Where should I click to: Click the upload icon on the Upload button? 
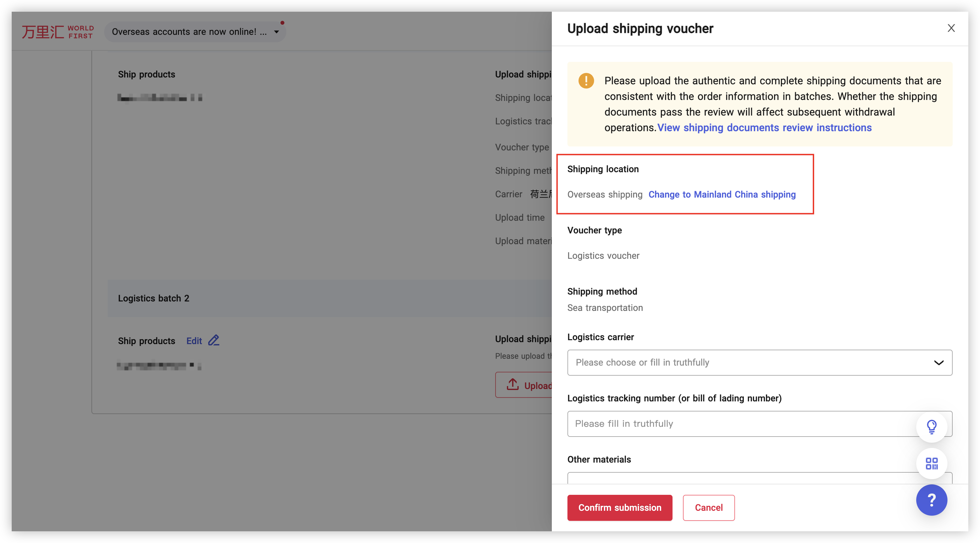tap(513, 385)
